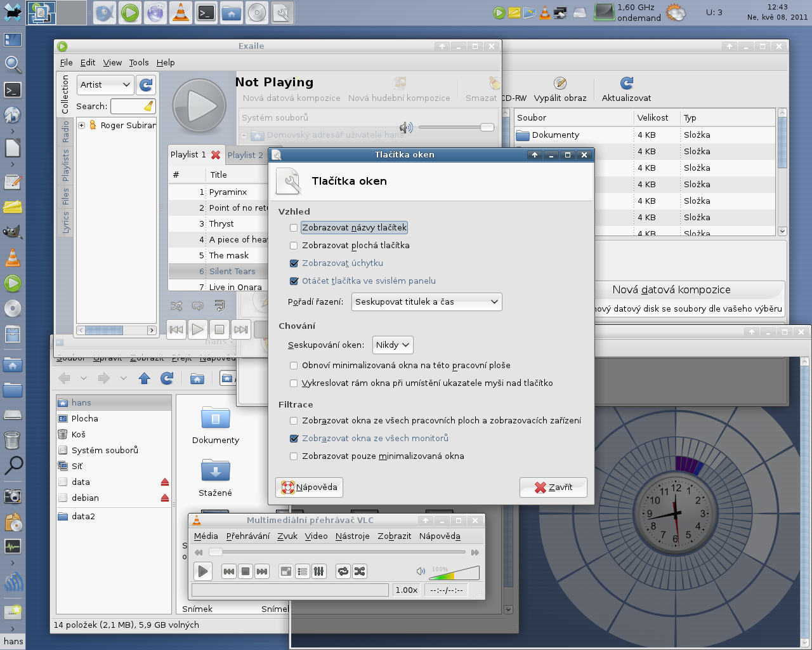Image resolution: width=812 pixels, height=650 pixels.
Task: Toggle VLC loop button
Action: [x=343, y=571]
